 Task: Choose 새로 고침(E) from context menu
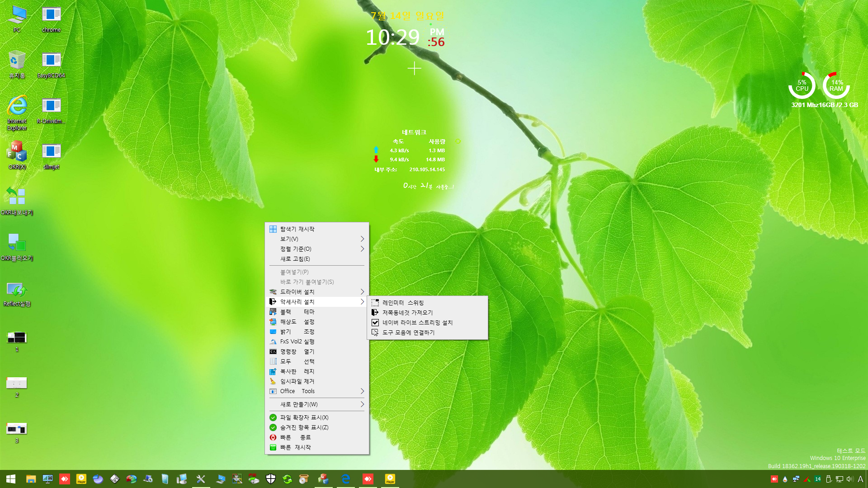tap(316, 259)
